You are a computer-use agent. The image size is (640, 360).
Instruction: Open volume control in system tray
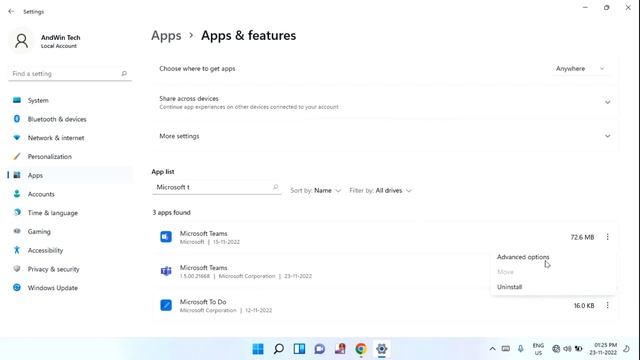(567, 349)
